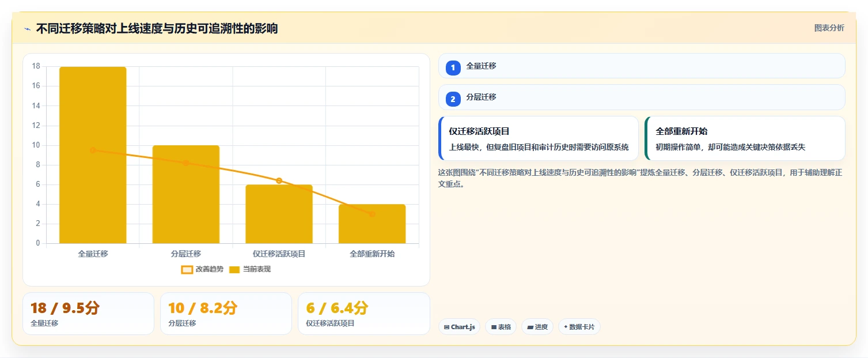This screenshot has width=868, height=358.
Task: Click the 仅迁移活跃项目 bar in chart
Action: (x=279, y=214)
